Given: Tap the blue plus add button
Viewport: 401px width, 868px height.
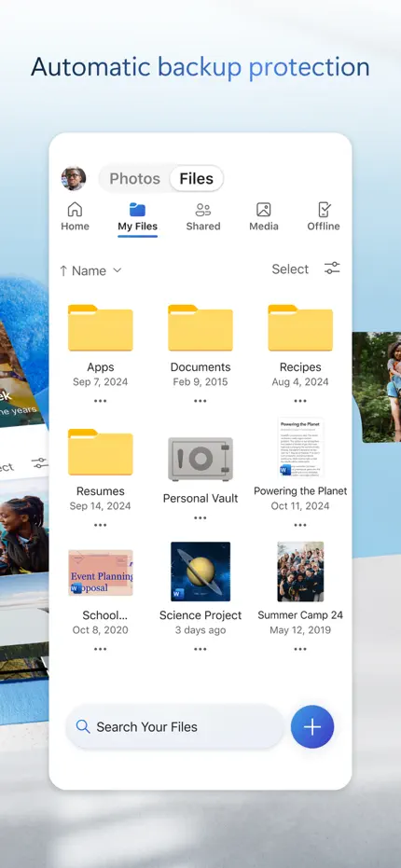Looking at the screenshot, I should pos(312,727).
